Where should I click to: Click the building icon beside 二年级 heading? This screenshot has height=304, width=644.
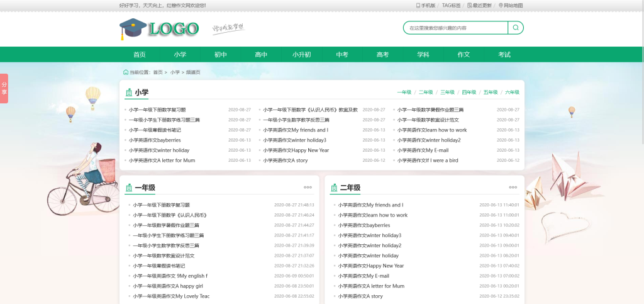click(335, 188)
